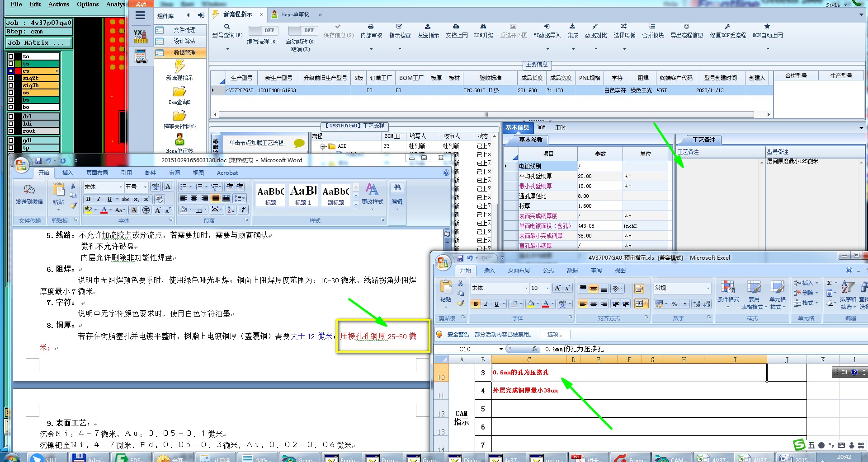Click Excel red font color swatch
Viewport: 868px width, 462px height.
(546, 304)
